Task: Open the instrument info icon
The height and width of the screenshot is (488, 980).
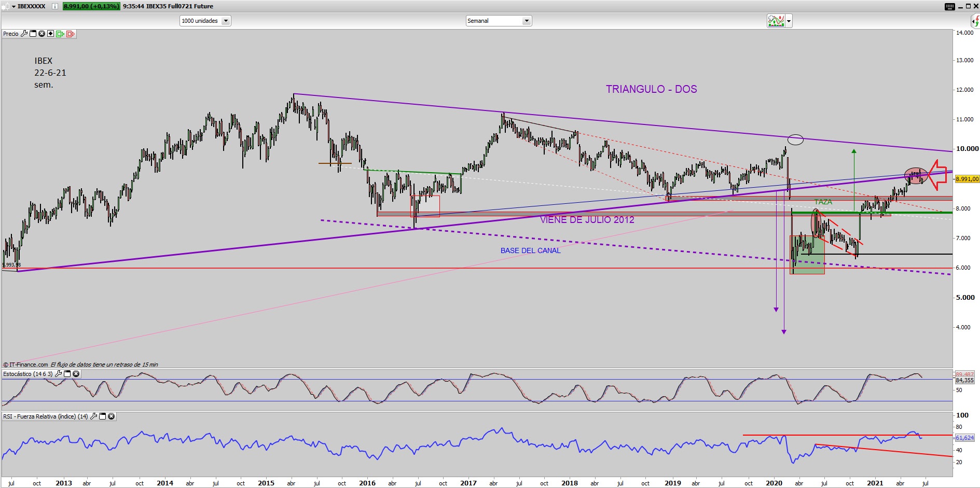Action: coord(55,6)
